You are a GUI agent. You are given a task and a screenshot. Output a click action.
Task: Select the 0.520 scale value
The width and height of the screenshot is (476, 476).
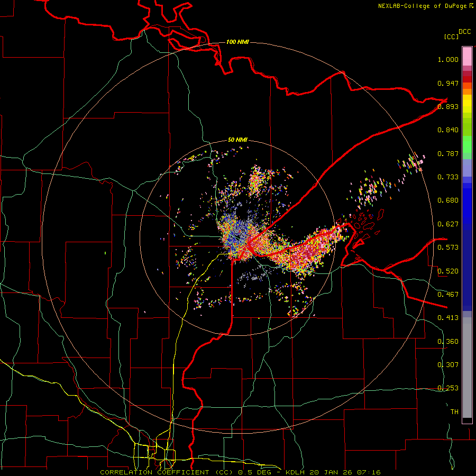pos(448,271)
